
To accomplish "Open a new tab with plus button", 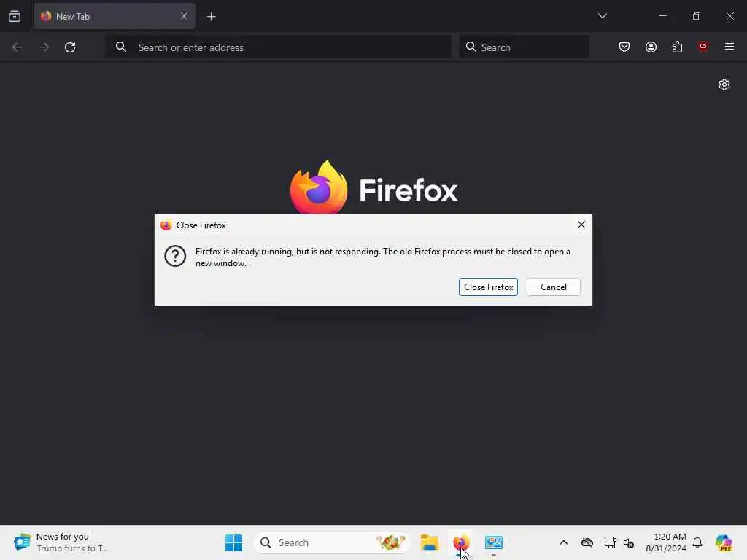I will [x=211, y=17].
